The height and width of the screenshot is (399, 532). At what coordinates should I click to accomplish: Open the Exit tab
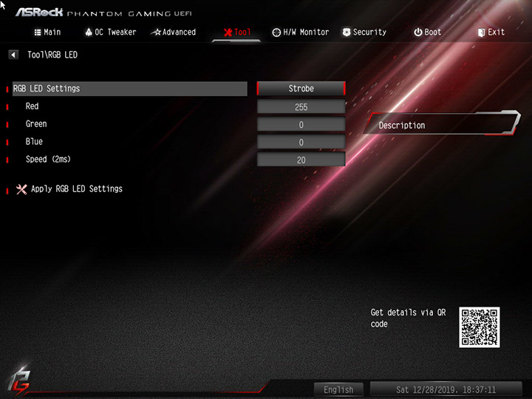pyautogui.click(x=491, y=33)
